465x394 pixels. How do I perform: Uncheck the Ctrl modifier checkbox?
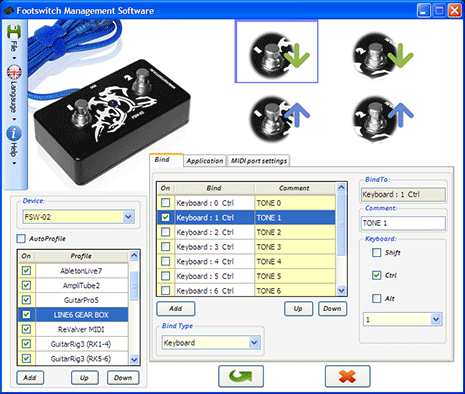[376, 275]
